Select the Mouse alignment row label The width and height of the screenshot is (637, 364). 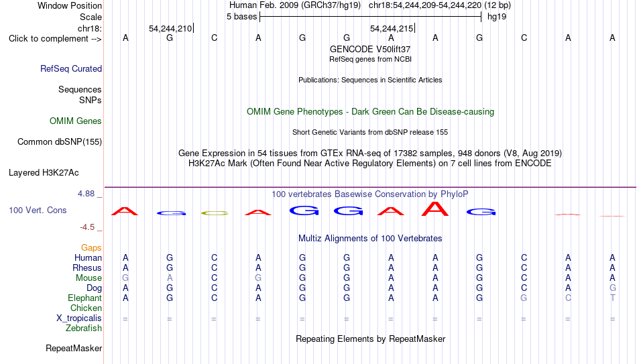pyautogui.click(x=89, y=278)
